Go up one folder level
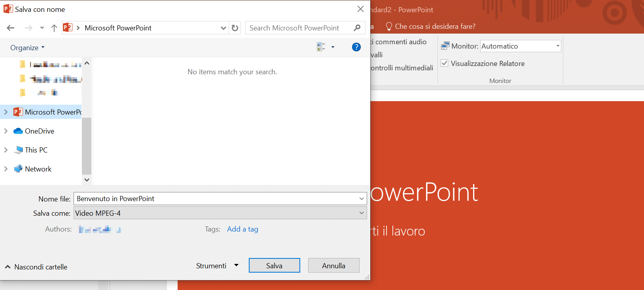 [x=54, y=28]
